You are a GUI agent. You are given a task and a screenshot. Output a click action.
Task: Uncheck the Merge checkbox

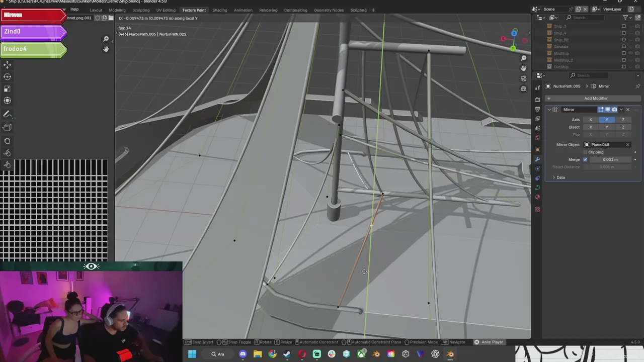(x=585, y=159)
